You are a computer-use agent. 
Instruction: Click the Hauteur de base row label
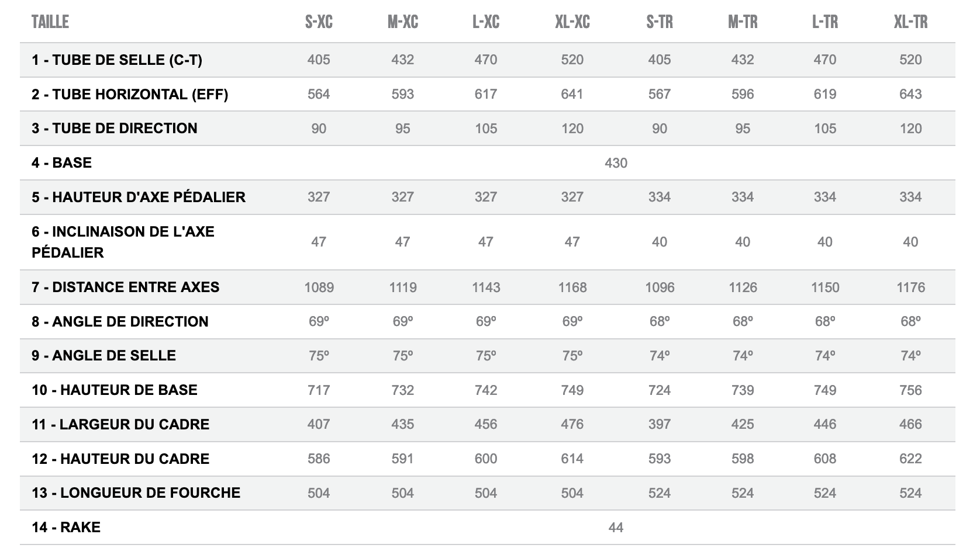pos(115,390)
